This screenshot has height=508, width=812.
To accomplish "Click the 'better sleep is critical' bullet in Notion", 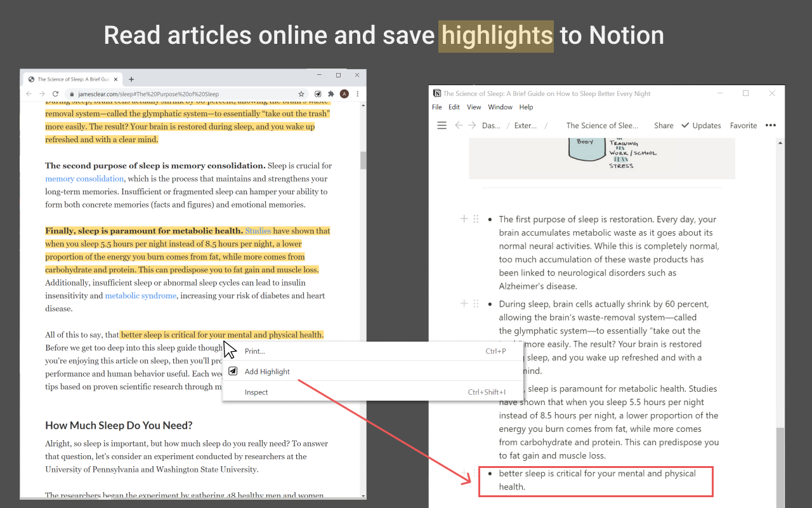I will coord(598,480).
